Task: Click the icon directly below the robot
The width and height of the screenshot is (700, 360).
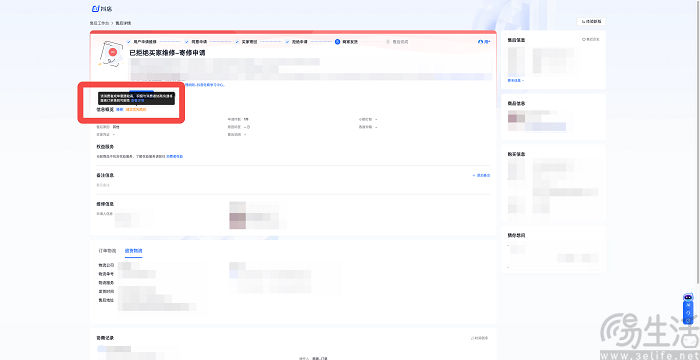Action: 688,306
